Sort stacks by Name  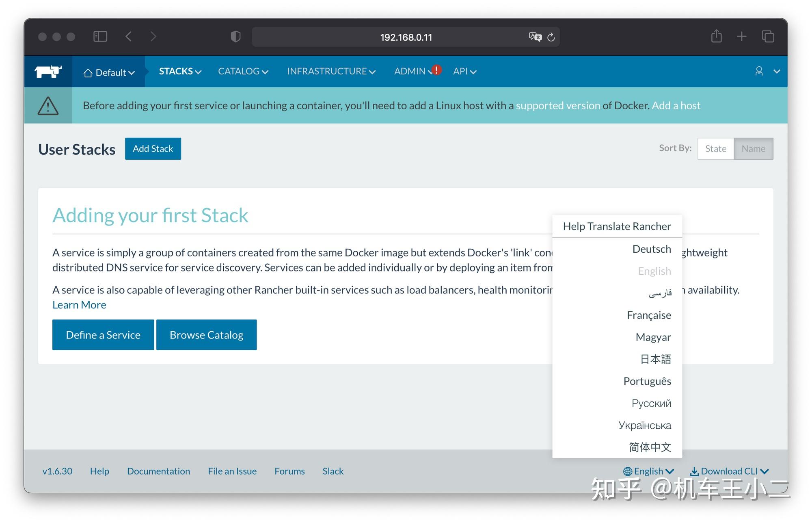pos(753,149)
